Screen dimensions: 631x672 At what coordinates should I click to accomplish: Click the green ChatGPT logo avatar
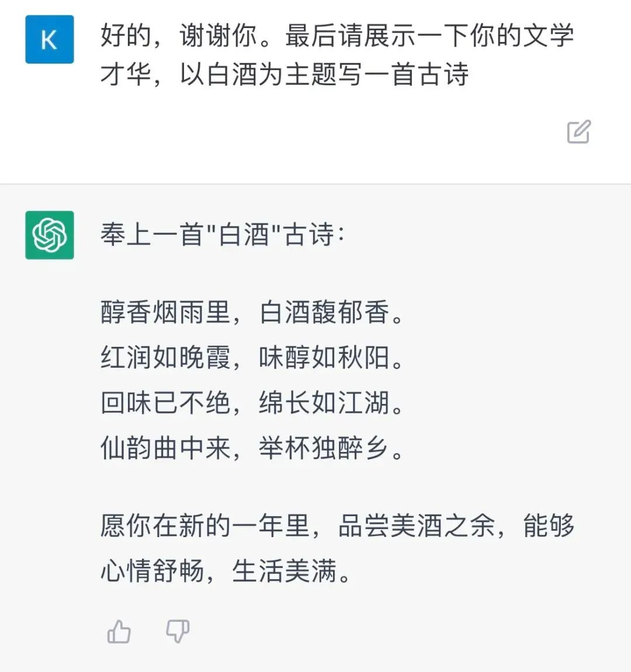click(50, 235)
